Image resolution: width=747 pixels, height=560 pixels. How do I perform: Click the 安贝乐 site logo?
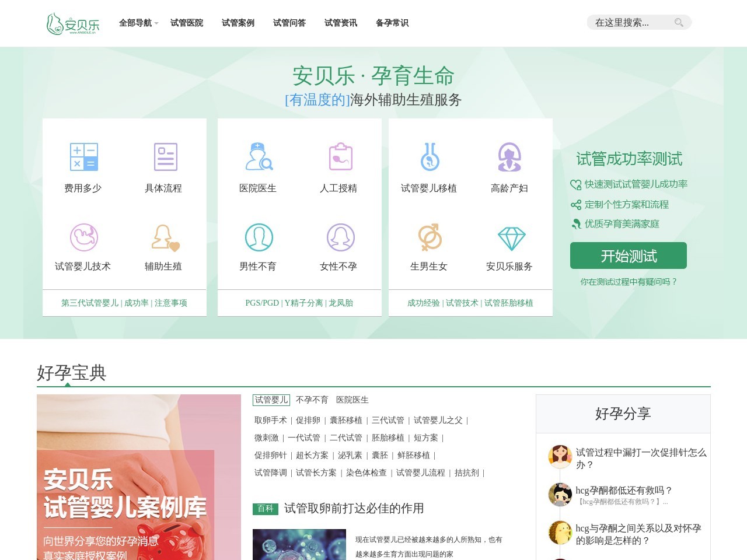(73, 23)
